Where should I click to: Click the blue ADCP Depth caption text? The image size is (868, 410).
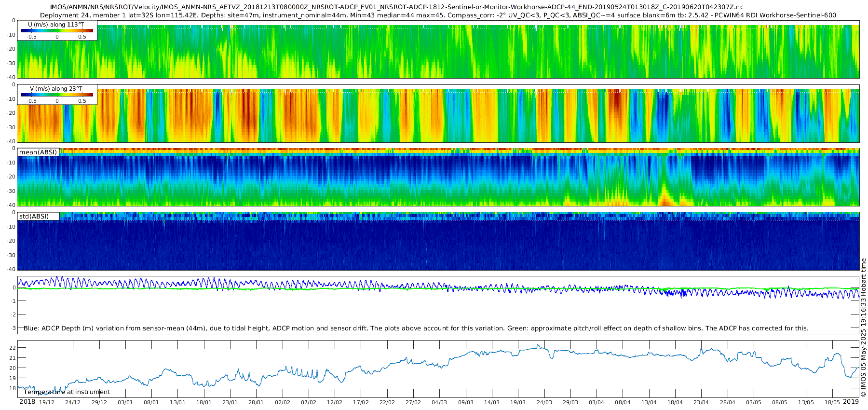click(x=416, y=328)
